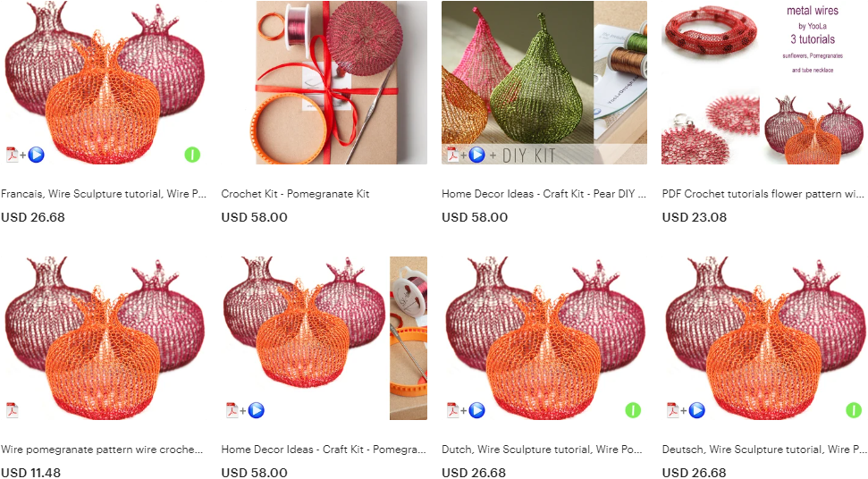Click the green circle badge on the Dutch listing
This screenshot has height=479, width=868.
tap(633, 410)
